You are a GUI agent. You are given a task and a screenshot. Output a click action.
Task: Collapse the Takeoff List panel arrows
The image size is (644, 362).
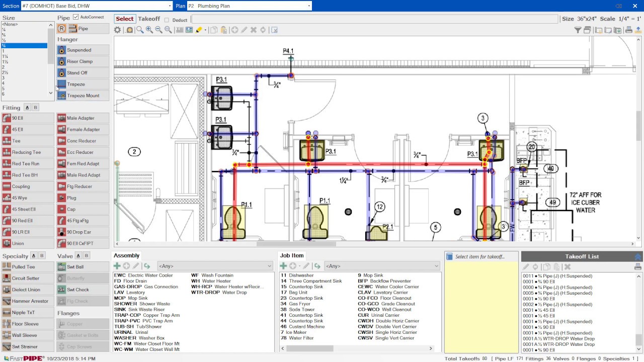coord(638,256)
